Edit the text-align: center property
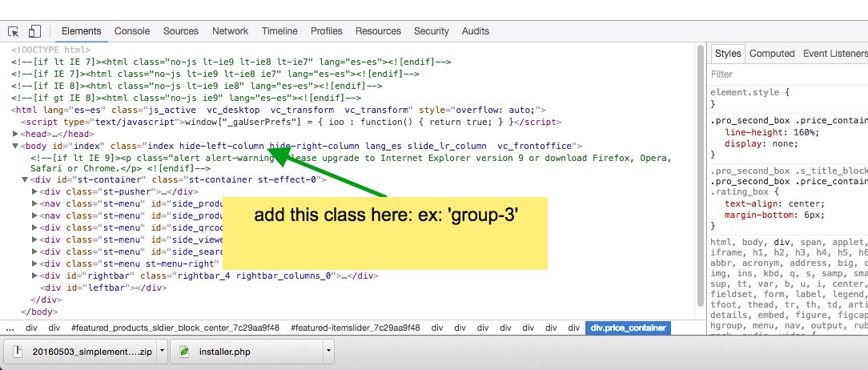Viewport: 868px width, 370px height. point(774,203)
